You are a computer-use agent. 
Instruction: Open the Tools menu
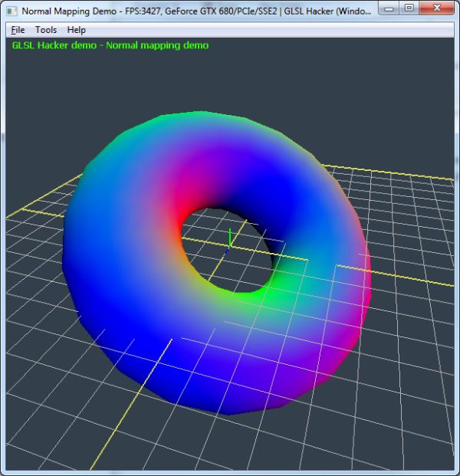46,30
